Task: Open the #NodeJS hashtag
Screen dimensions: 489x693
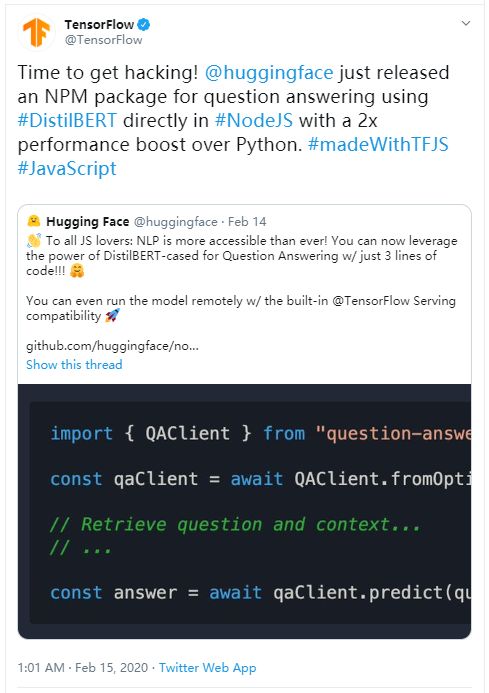Action: coord(254,120)
